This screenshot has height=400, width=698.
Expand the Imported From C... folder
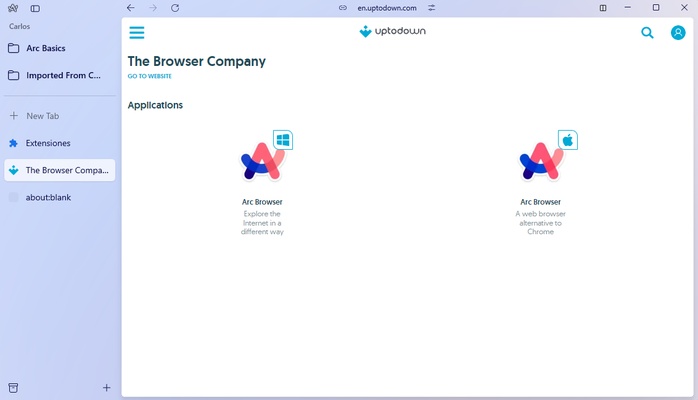click(x=60, y=75)
